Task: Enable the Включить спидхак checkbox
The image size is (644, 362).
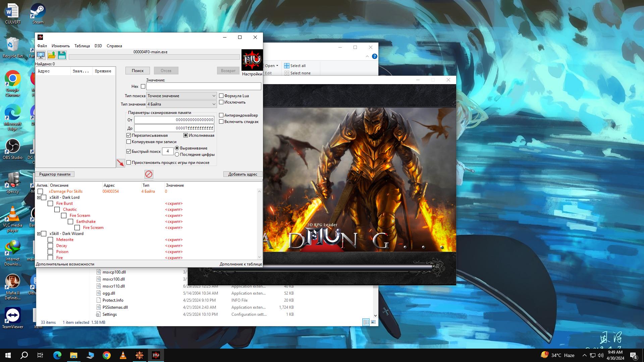Action: point(221,122)
